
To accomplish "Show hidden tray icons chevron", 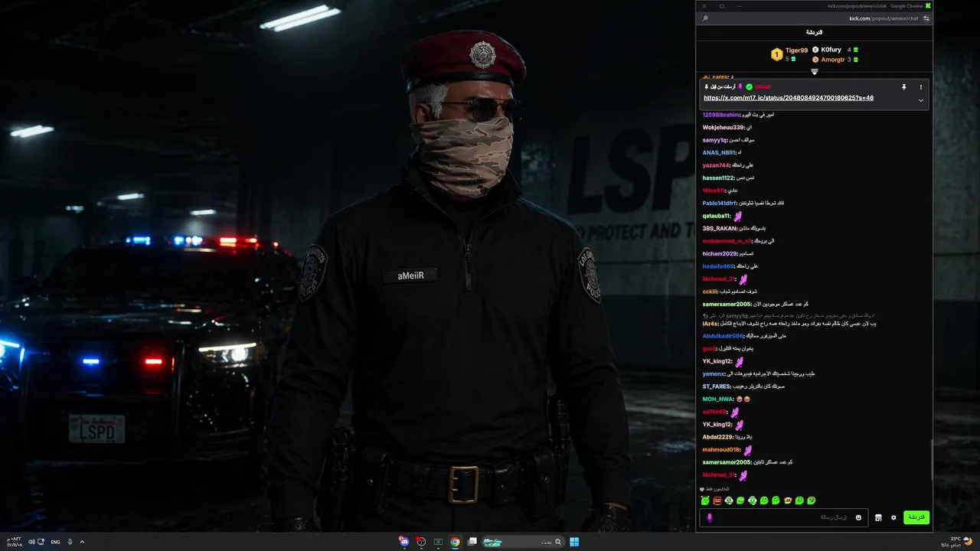I will click(x=82, y=542).
